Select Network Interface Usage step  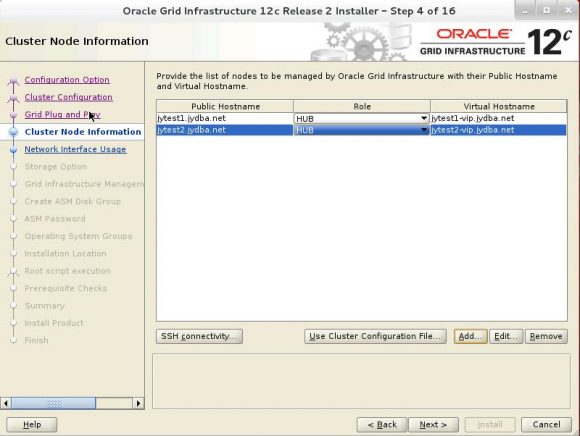(x=75, y=149)
